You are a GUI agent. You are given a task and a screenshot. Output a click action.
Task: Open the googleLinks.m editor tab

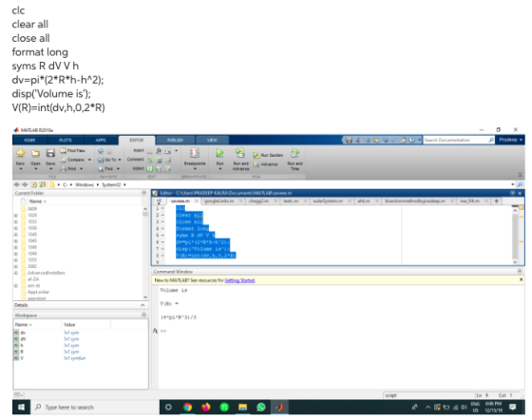pyautogui.click(x=219, y=201)
